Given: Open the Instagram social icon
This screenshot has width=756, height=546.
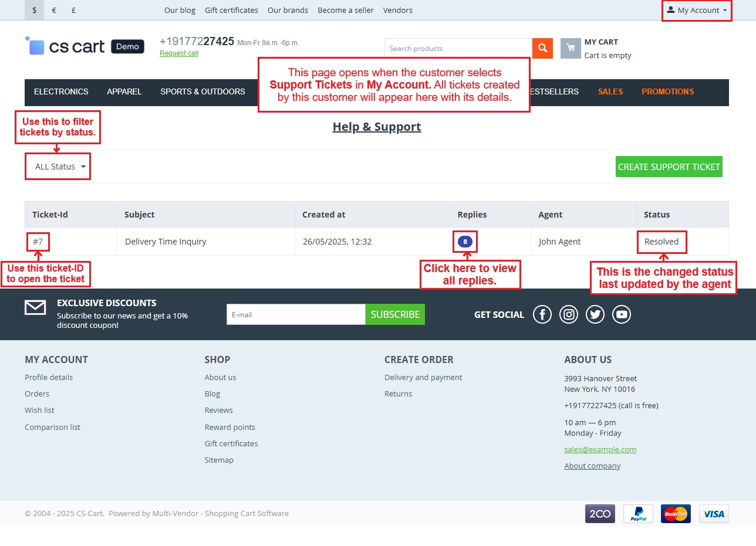Looking at the screenshot, I should point(568,314).
